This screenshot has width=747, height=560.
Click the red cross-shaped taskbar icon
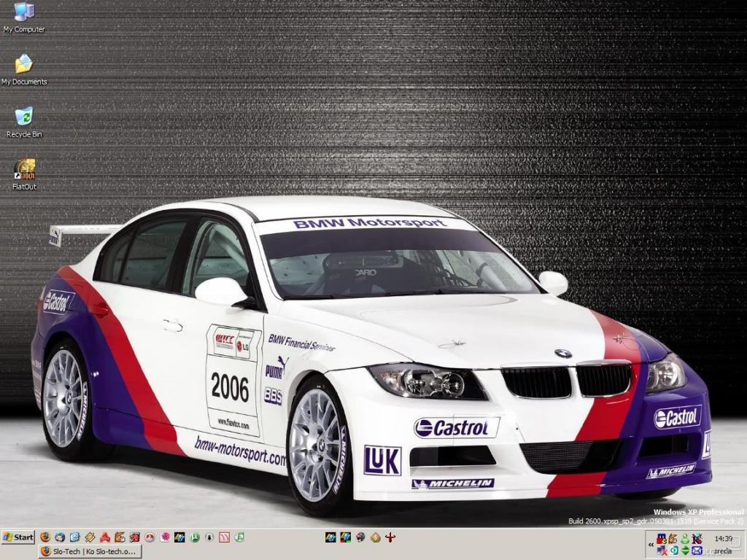(x=390, y=537)
